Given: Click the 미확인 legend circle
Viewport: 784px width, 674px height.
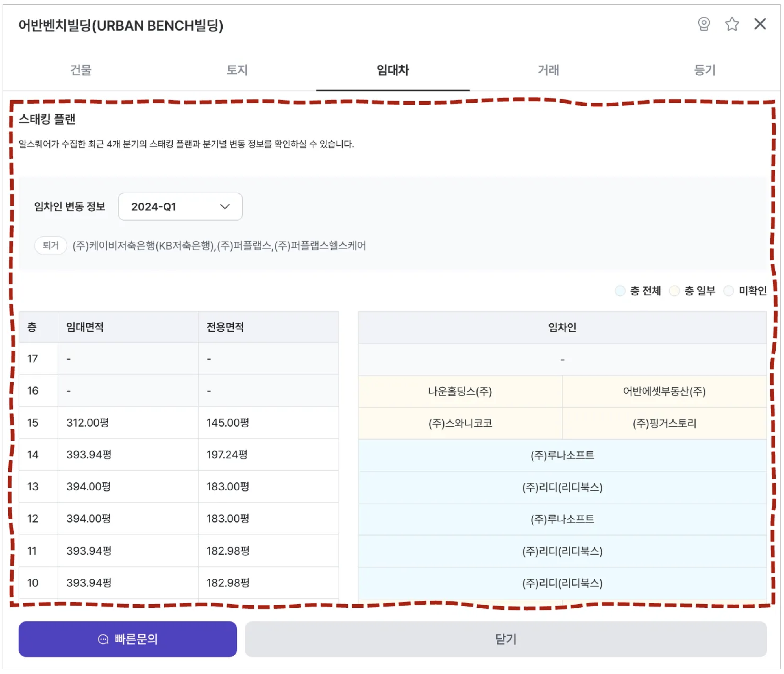Looking at the screenshot, I should (728, 291).
